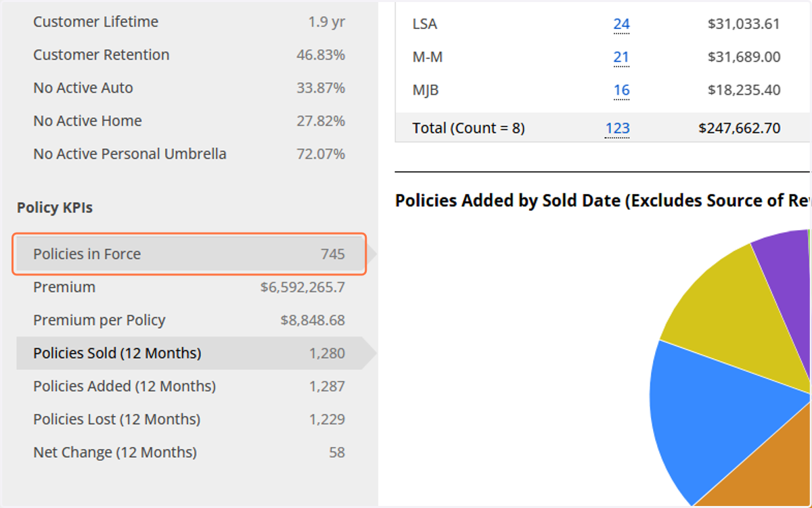Select the No Active Auto row
This screenshot has height=508, width=812.
tap(189, 88)
